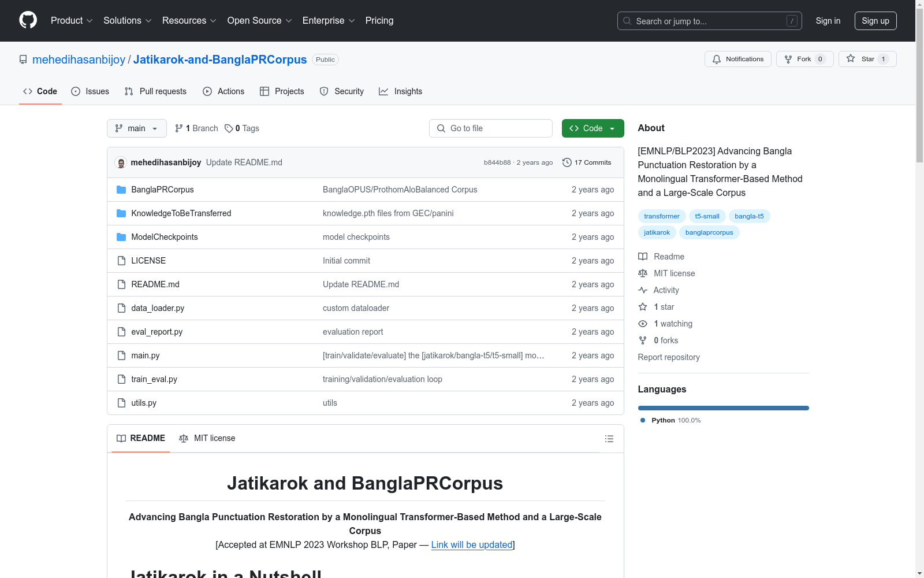Click the 'banglaprcorpus' topic tag
Viewport: 924px width, 578px height.
709,232
